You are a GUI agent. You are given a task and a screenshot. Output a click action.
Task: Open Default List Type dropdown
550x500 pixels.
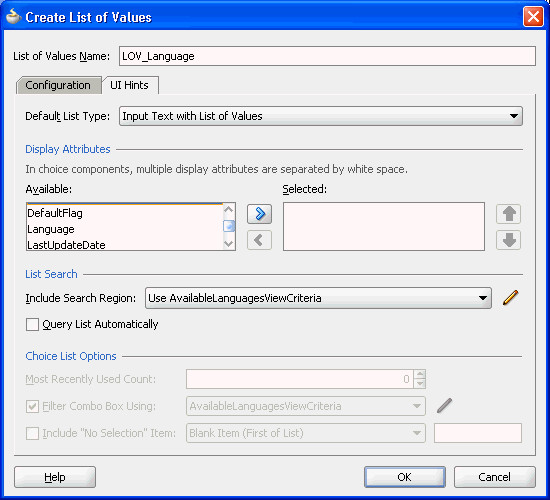click(321, 116)
